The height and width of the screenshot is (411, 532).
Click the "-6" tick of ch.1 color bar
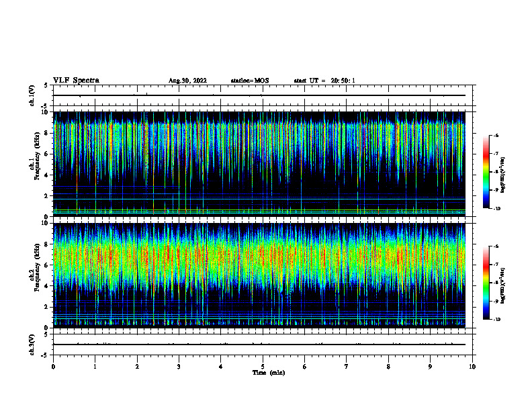pyautogui.click(x=496, y=135)
